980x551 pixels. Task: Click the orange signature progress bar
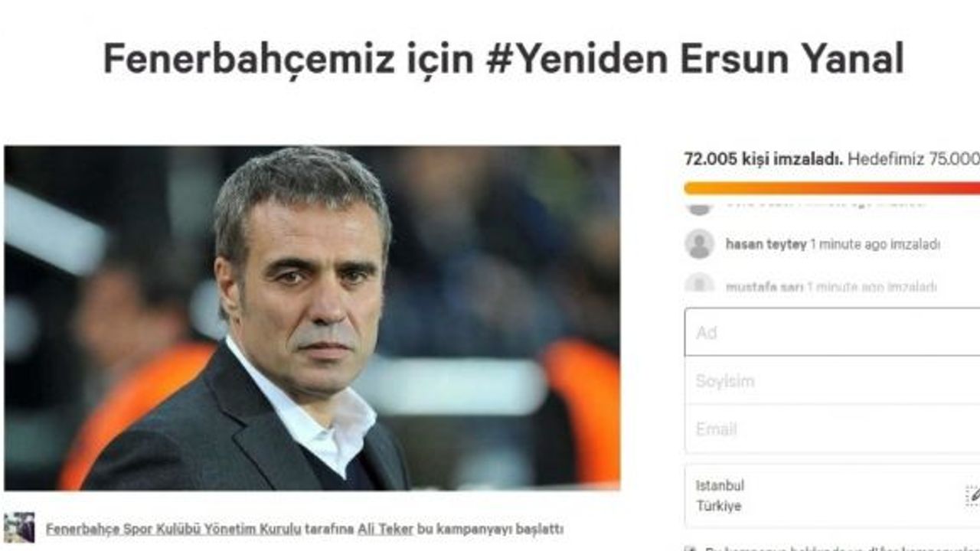click(832, 188)
